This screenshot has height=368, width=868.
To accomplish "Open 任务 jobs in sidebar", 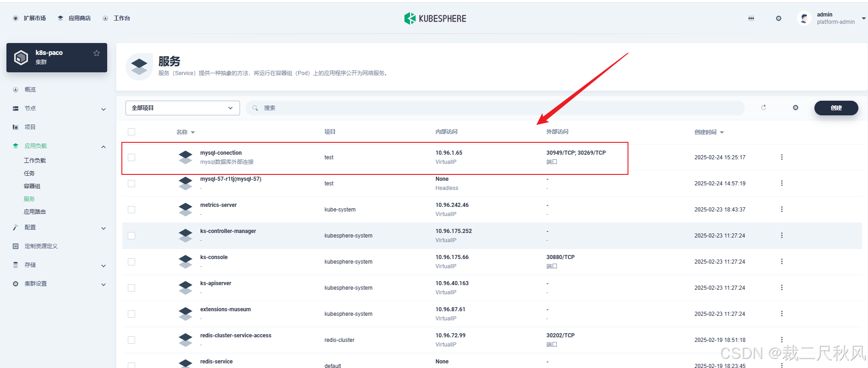I will [x=29, y=173].
